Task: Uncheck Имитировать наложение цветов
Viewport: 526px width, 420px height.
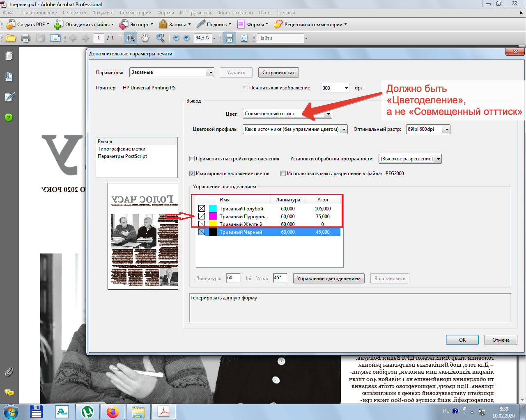Action: (192, 173)
